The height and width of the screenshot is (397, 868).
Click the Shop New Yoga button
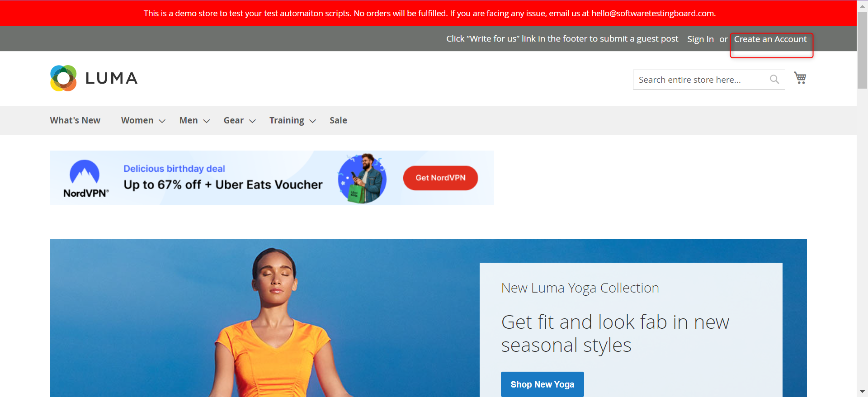[x=542, y=384]
